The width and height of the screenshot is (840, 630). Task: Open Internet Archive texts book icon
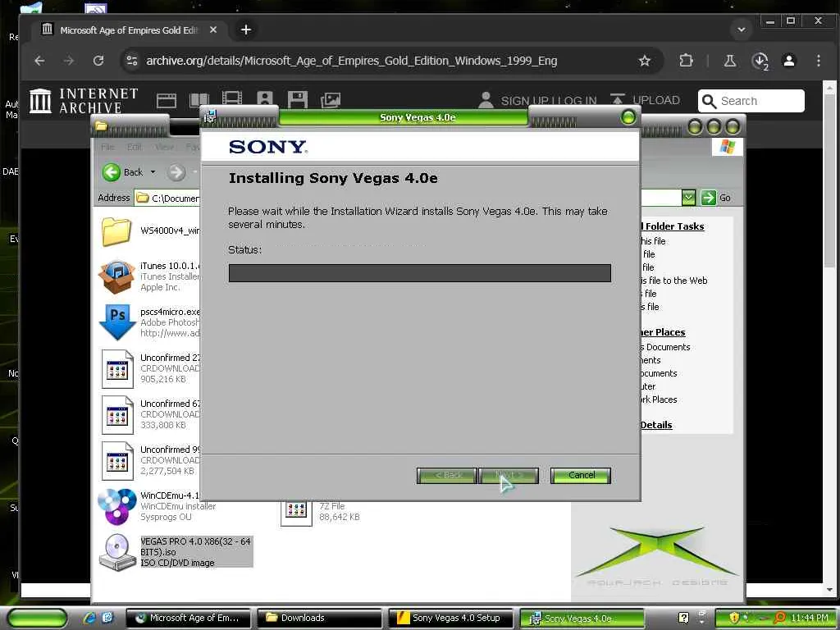(x=199, y=100)
